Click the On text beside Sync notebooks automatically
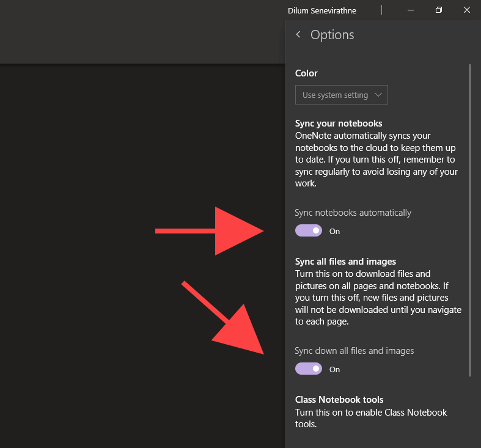Image resolution: width=481 pixels, height=448 pixels. [x=334, y=232]
